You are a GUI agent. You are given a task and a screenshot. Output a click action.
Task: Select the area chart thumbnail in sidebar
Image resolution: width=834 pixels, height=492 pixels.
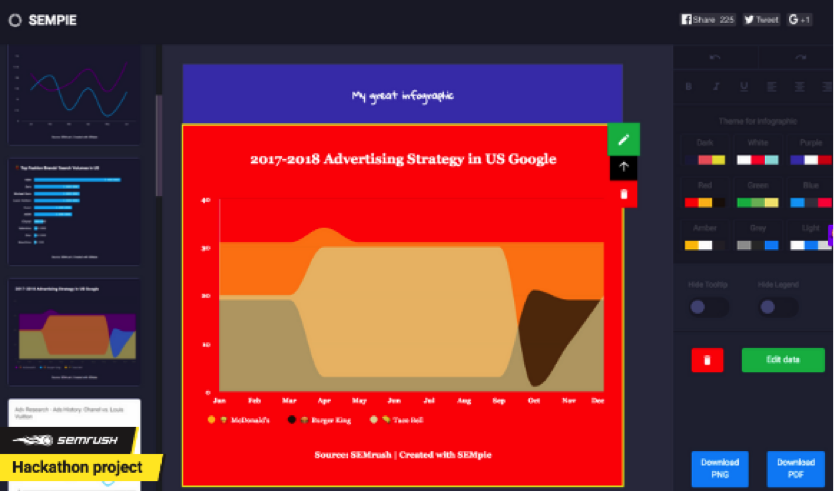pos(74,332)
